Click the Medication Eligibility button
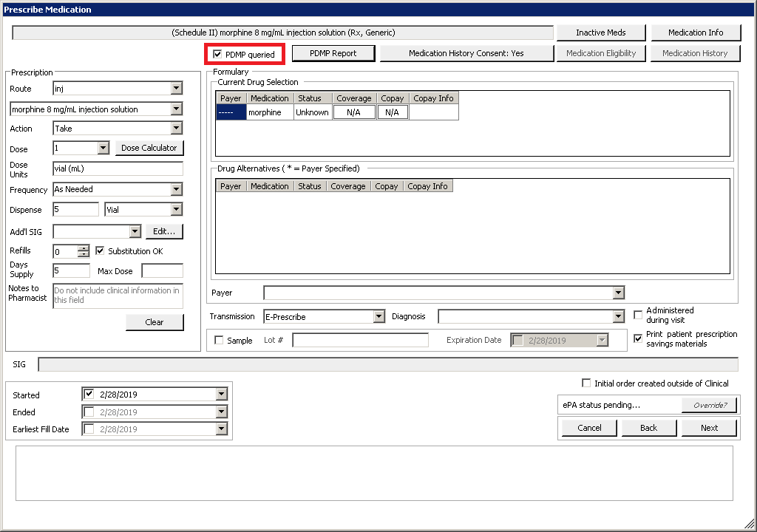757x532 pixels. pyautogui.click(x=601, y=53)
